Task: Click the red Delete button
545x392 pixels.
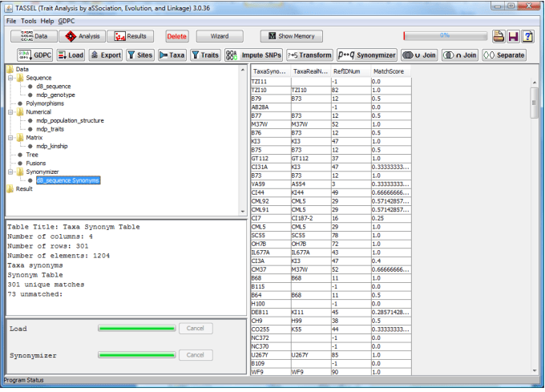Action: click(177, 36)
